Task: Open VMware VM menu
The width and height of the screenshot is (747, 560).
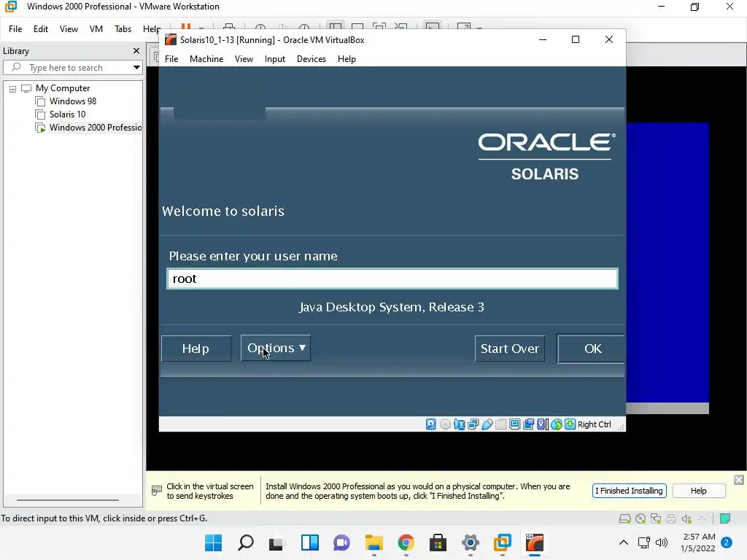Action: coord(96,29)
